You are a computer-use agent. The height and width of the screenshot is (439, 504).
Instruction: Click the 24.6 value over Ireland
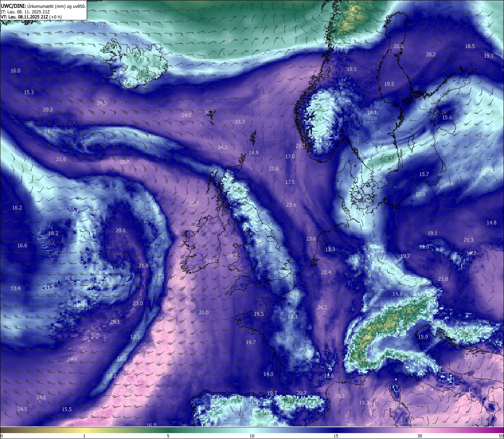(210, 262)
